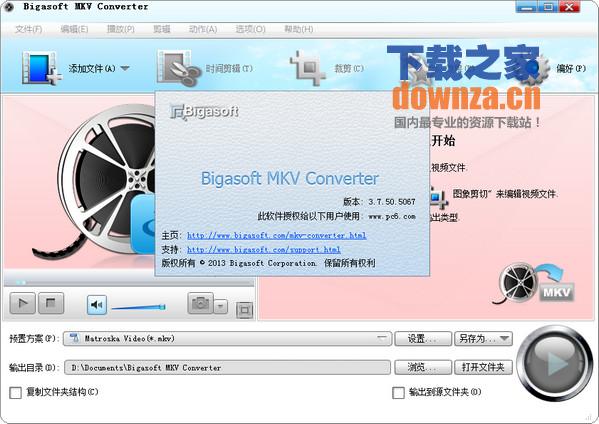Adjust the volume slider
The width and height of the screenshot is (599, 424).
[x=138, y=307]
